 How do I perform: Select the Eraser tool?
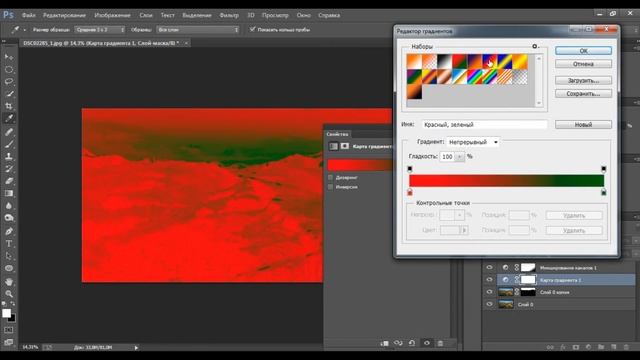pos(9,181)
